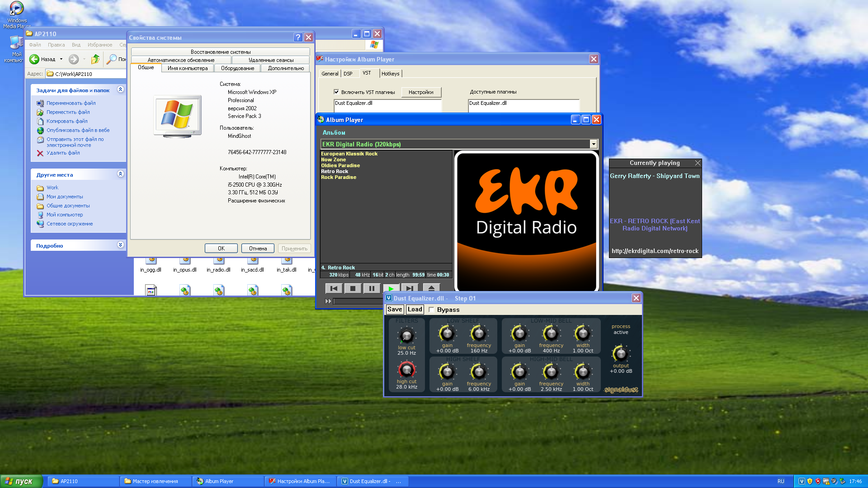The image size is (868, 488).
Task: Open the Вид menu in the AP2110 window
Action: [x=76, y=45]
